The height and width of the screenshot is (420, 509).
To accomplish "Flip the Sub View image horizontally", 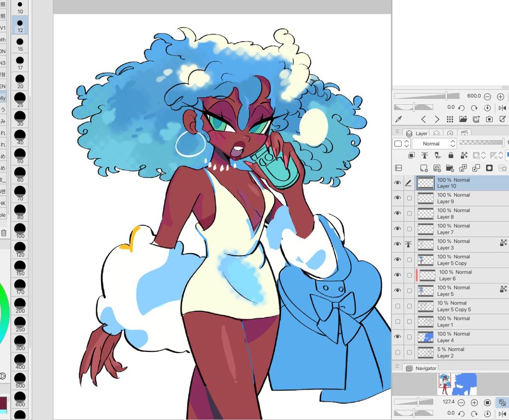I will (502, 108).
